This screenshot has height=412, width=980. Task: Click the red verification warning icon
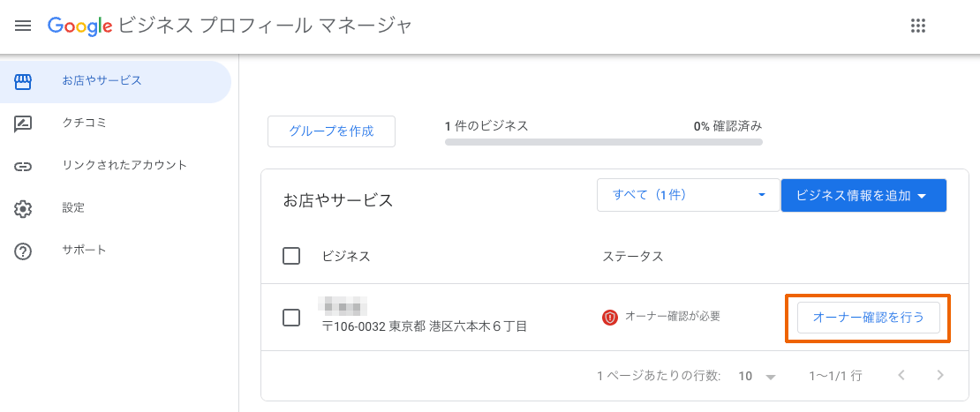pyautogui.click(x=610, y=317)
